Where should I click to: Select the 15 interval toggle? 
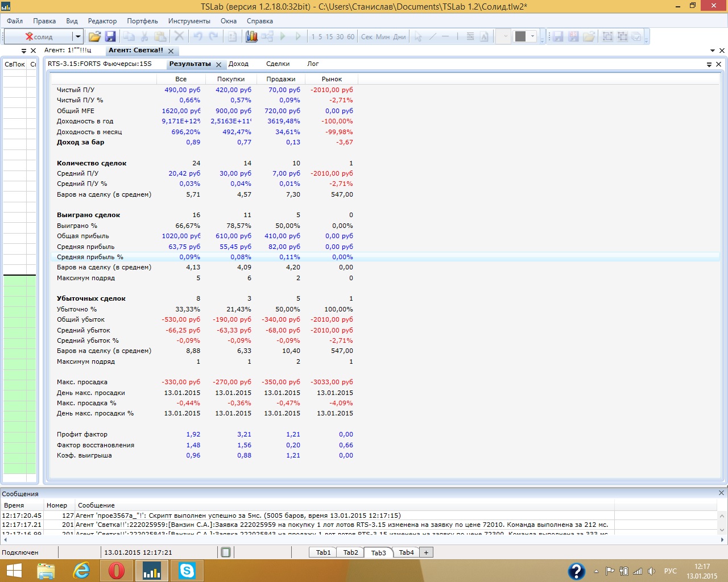(x=329, y=37)
